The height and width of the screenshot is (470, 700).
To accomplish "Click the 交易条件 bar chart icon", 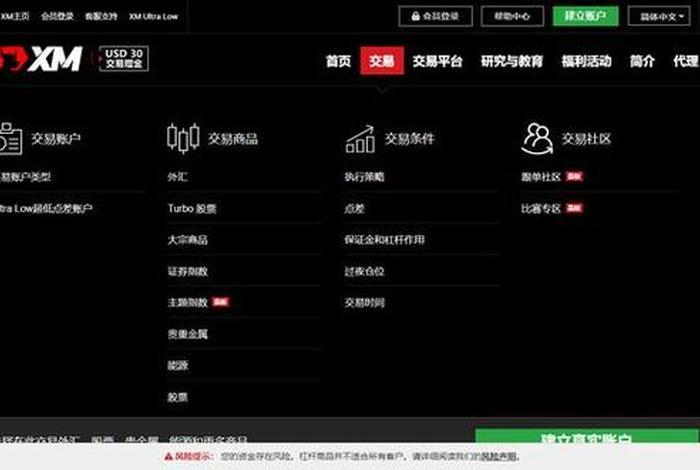I will pos(360,139).
